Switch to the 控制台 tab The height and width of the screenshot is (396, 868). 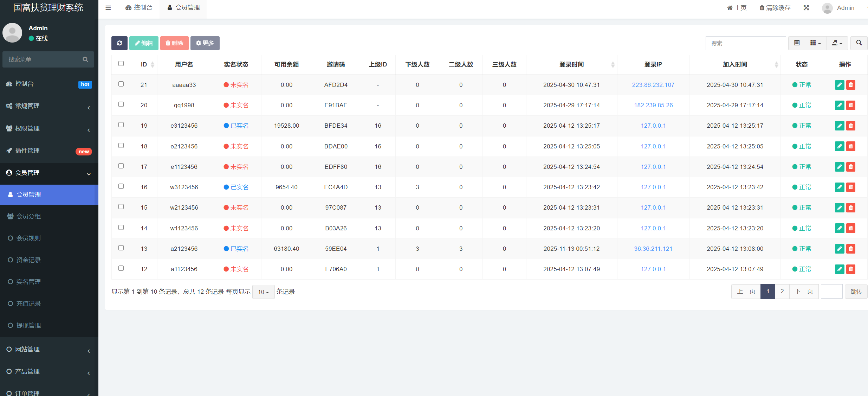(x=139, y=8)
